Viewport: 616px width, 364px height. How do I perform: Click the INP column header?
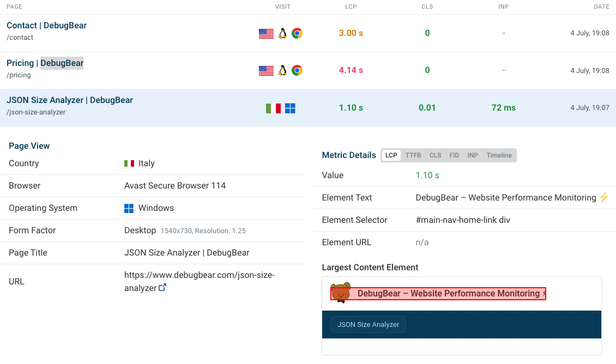[503, 7]
